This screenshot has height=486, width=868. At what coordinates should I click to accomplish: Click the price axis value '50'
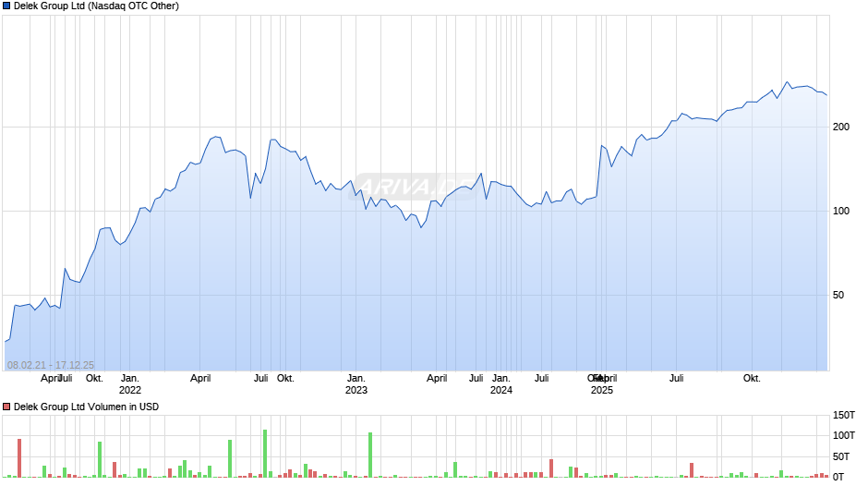click(838, 296)
